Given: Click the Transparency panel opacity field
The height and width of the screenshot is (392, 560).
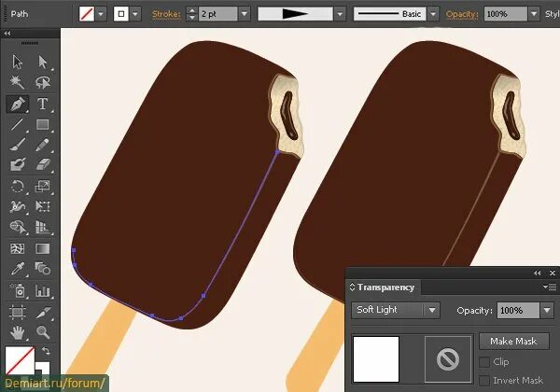Looking at the screenshot, I should [x=518, y=311].
